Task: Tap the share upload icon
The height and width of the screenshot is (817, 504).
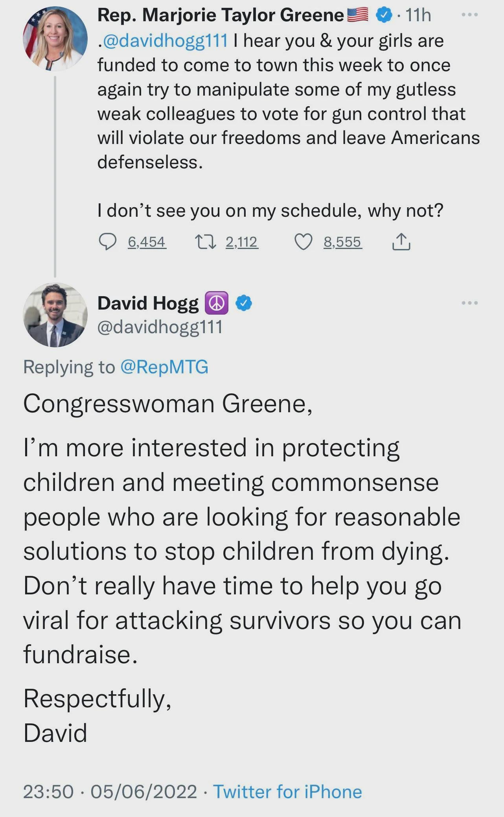Action: point(401,242)
